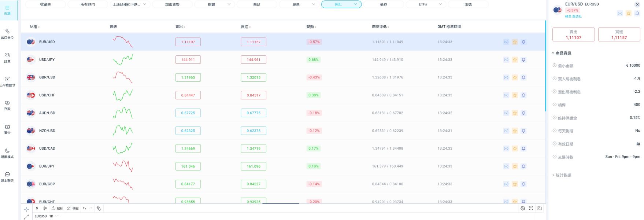Open the 轉至 路透社 Reuters link
644x220 pixels.
click(573, 16)
